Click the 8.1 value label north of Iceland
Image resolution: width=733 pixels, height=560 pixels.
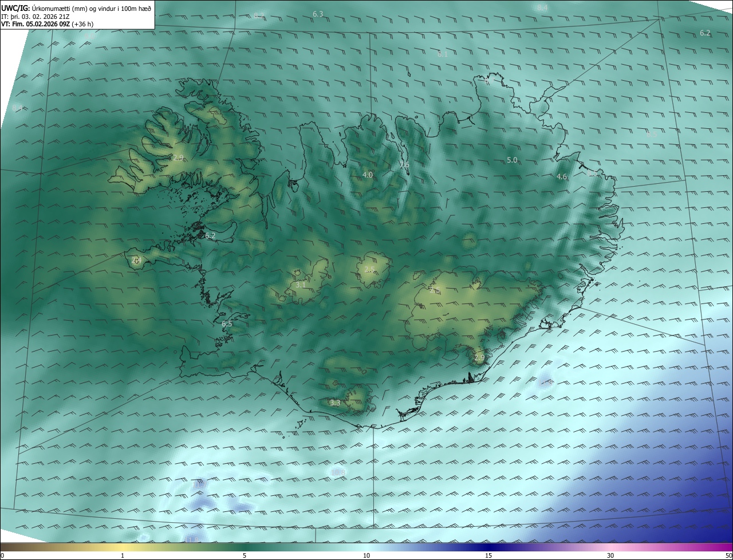coord(443,54)
